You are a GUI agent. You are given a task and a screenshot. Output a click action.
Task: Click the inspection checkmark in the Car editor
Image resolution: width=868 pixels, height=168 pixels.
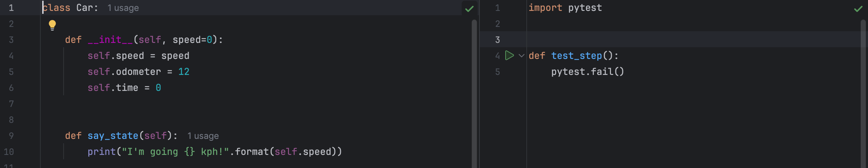point(469,9)
